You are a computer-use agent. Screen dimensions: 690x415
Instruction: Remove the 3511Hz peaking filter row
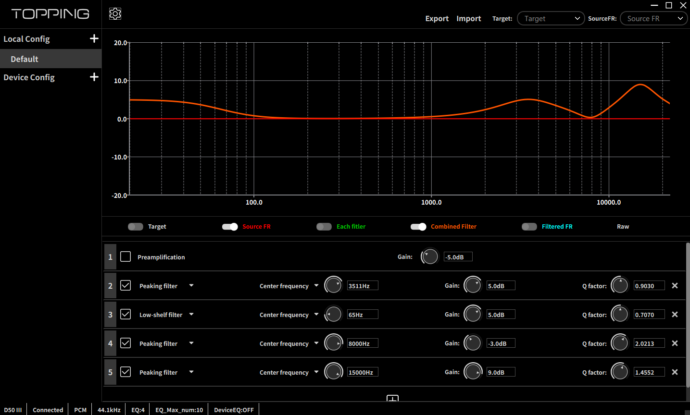click(675, 286)
